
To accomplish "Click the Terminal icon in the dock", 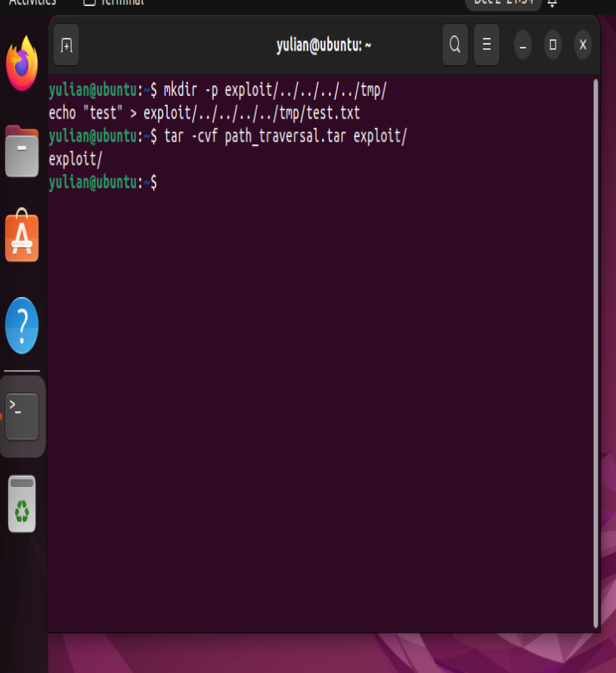I will click(x=22, y=416).
